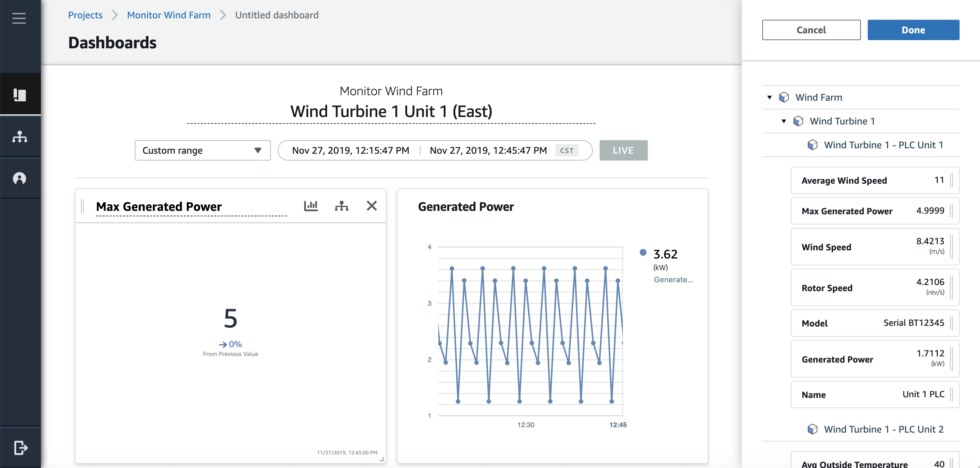Remove the Max Generated Power widget
The image size is (980, 468).
(371, 206)
